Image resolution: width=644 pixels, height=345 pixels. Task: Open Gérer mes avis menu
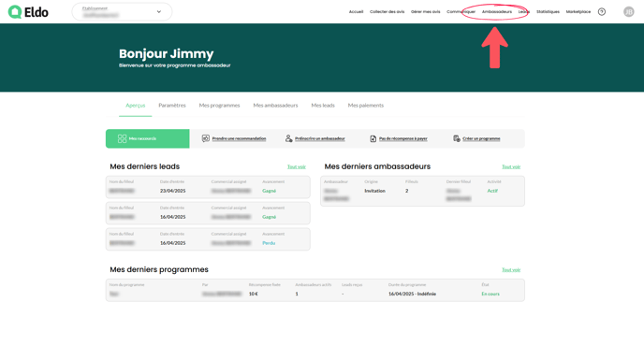point(426,12)
